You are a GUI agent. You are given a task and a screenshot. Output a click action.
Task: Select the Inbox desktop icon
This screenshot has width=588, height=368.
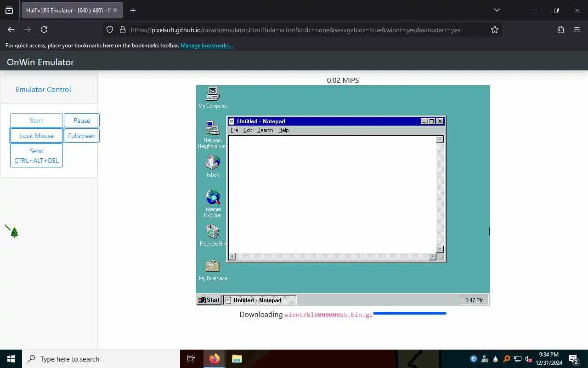click(x=213, y=166)
